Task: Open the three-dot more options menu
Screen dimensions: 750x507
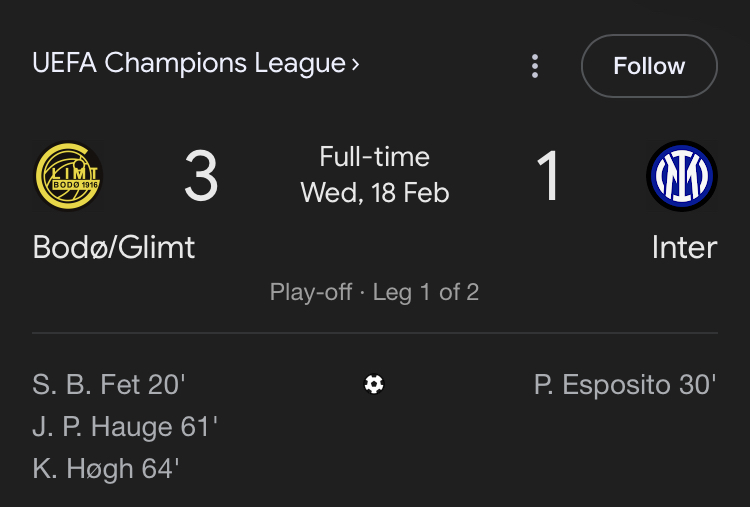Action: pos(535,66)
